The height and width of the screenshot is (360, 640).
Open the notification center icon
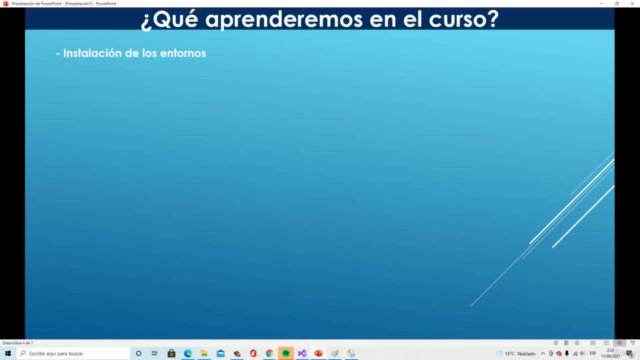click(630, 353)
